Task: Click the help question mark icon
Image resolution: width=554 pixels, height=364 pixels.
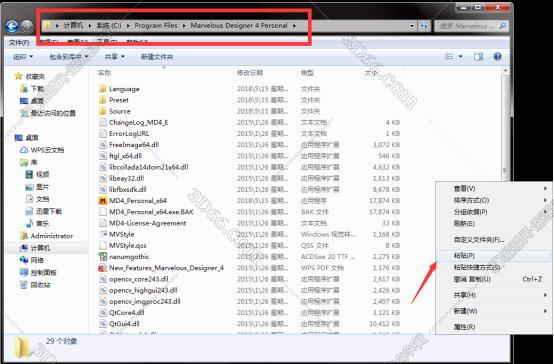Action: coord(497,57)
